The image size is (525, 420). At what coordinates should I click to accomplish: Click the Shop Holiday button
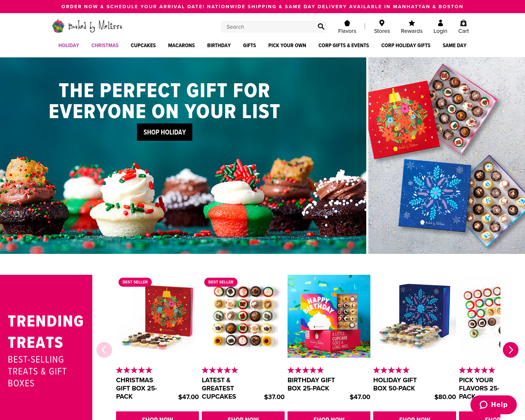point(164,132)
